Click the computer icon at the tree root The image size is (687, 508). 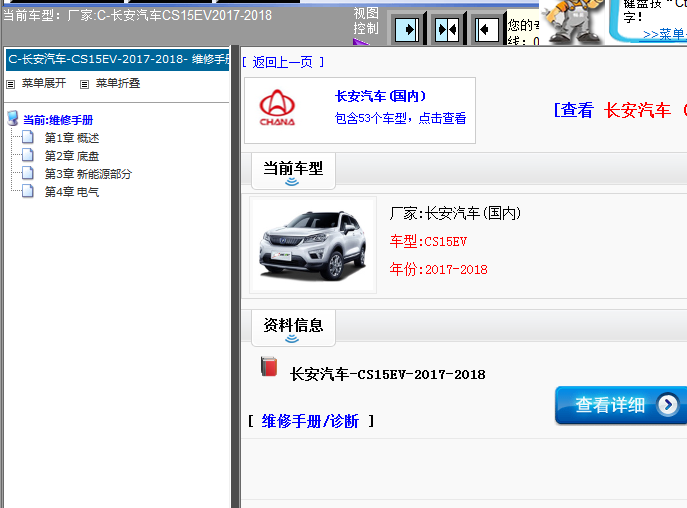point(12,119)
